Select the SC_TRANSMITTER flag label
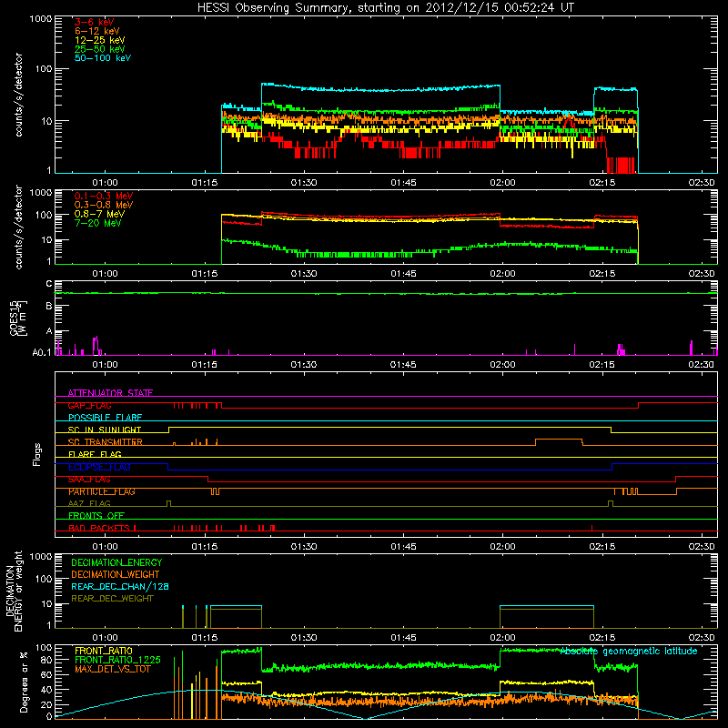 click(x=106, y=442)
